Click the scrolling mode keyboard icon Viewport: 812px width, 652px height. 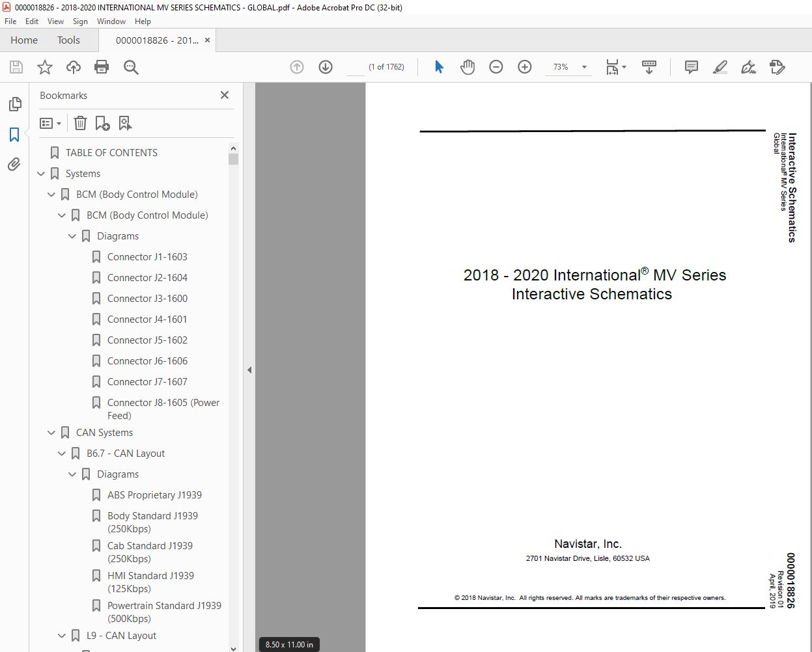pyautogui.click(x=649, y=67)
